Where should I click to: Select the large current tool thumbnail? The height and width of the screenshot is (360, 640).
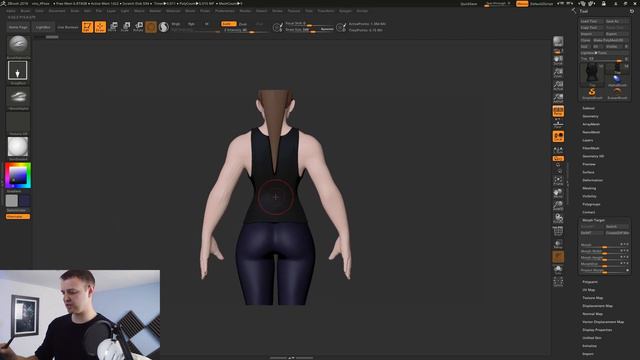click(592, 74)
